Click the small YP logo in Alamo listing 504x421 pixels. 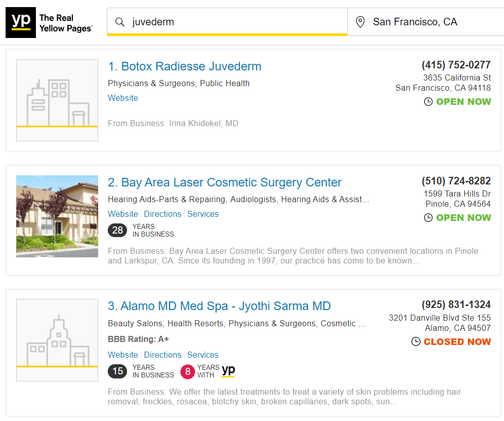click(228, 371)
